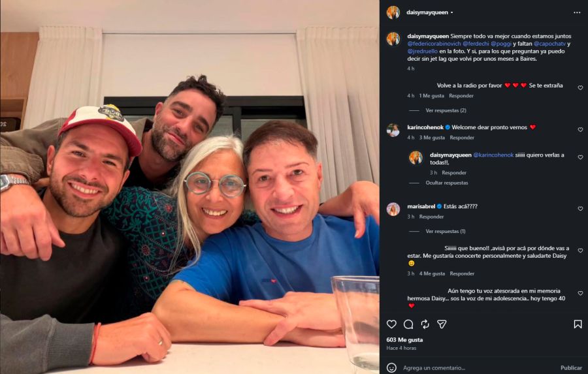Click Responder under karincohenok's comment
The height and width of the screenshot is (374, 588).
point(462,138)
